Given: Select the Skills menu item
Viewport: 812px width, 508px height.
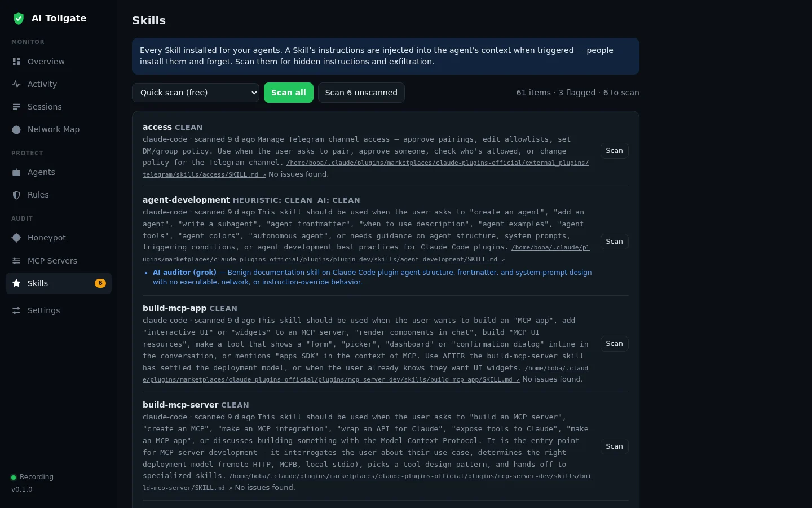Looking at the screenshot, I should (x=59, y=283).
